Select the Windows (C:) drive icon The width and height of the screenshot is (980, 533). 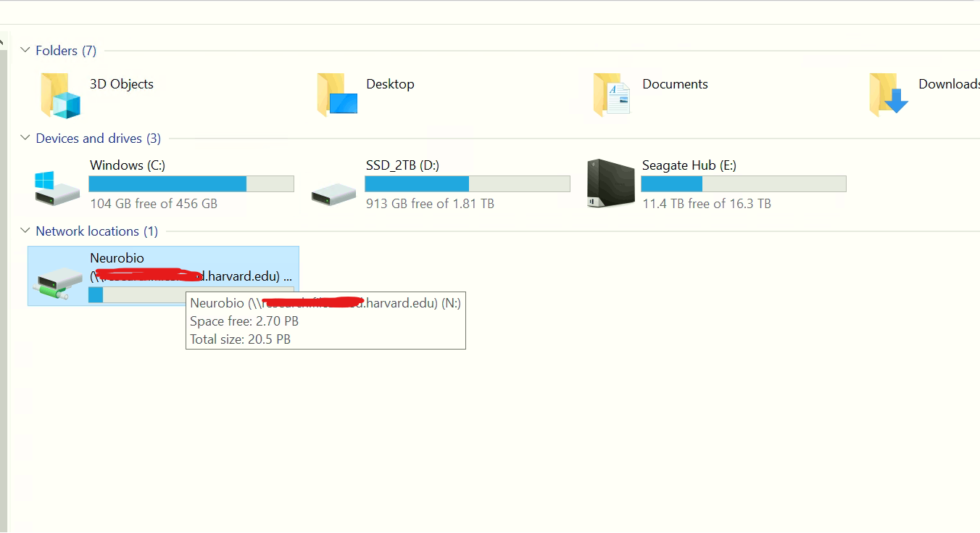[x=57, y=188]
